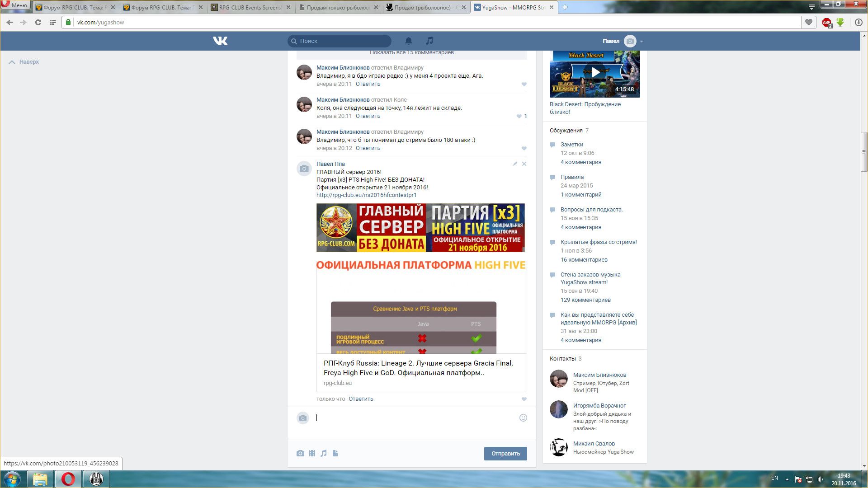
Task: Open the Обсуждения section header
Action: point(566,131)
